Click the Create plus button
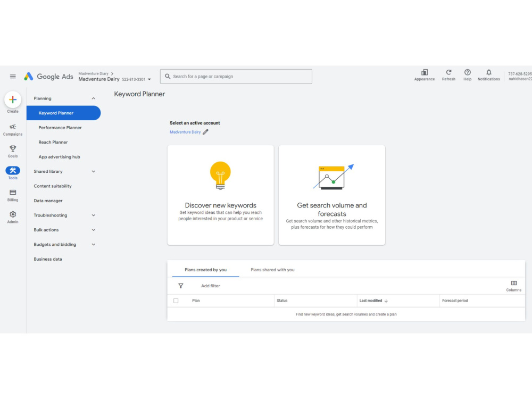The width and height of the screenshot is (532, 399). 13,99
